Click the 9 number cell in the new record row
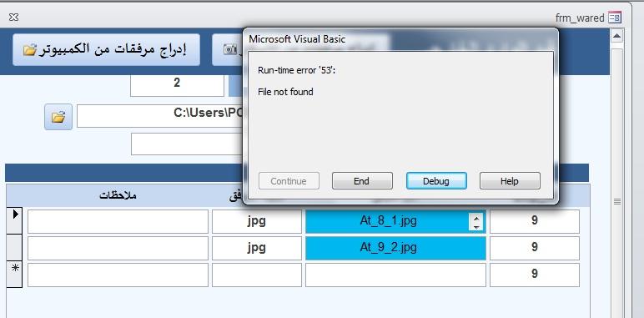Screen dimensions: 644x318 pyautogui.click(x=535, y=275)
